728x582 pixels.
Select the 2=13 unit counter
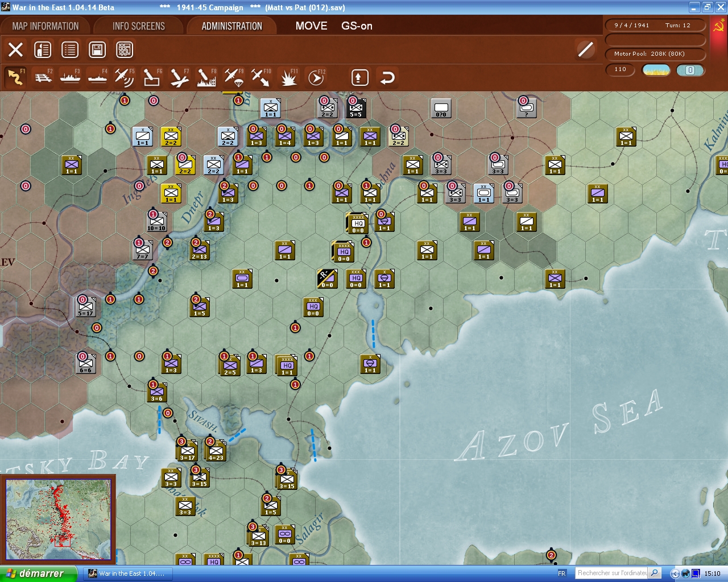[x=199, y=250]
